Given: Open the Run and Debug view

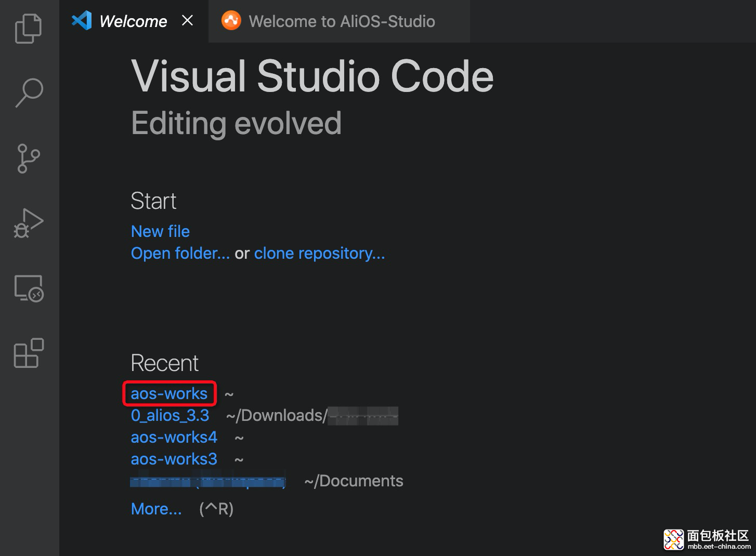Looking at the screenshot, I should 29,223.
